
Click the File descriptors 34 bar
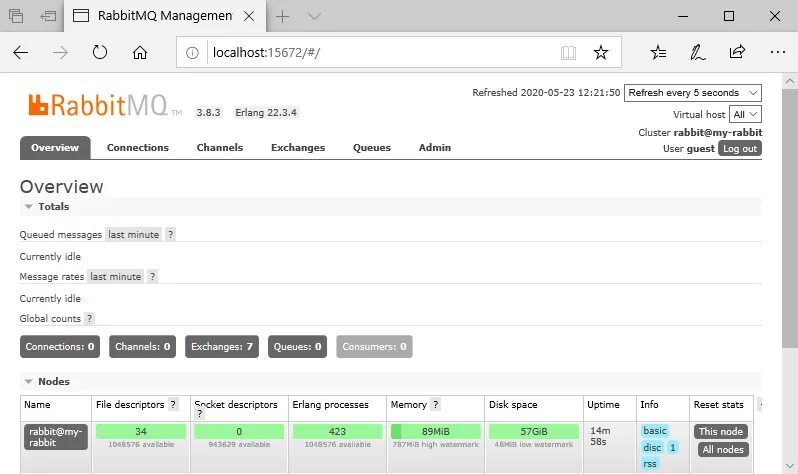[x=141, y=431]
